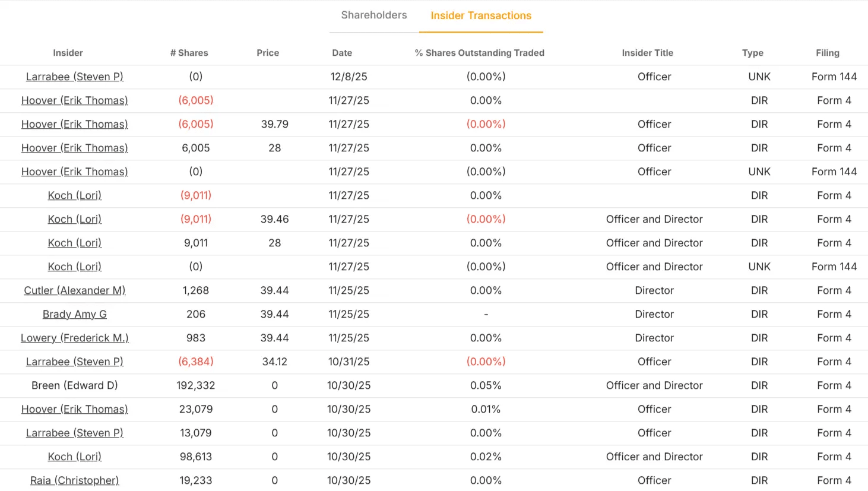Sort by # Shares column header
This screenshot has height=491, width=868.
pyautogui.click(x=189, y=53)
